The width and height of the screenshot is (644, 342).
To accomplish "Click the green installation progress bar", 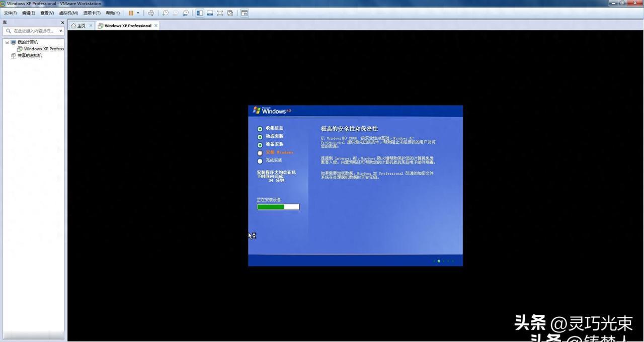I will 278,207.
